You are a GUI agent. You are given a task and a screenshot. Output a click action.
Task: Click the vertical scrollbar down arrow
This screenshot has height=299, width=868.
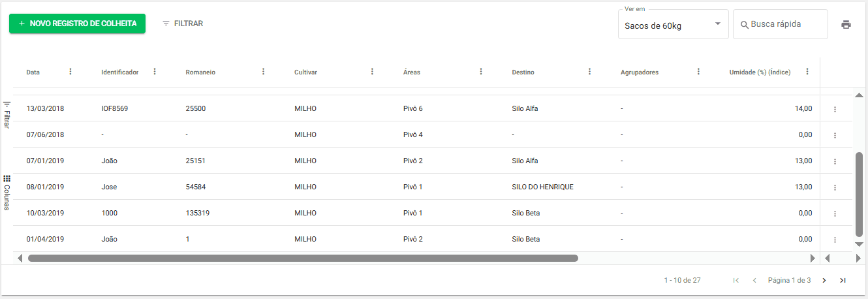[x=859, y=244]
